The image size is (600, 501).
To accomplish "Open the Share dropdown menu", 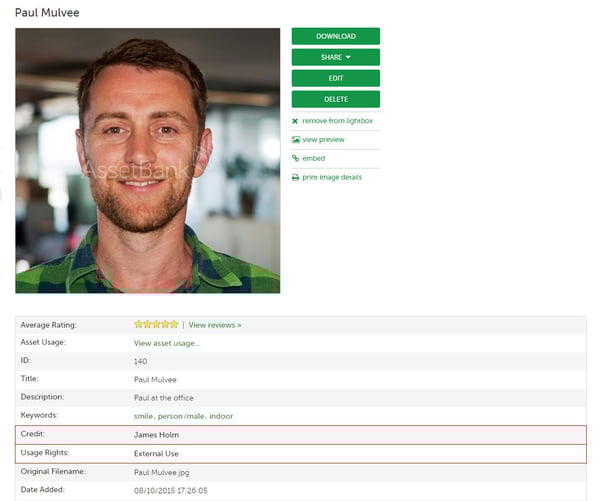I will click(335, 57).
